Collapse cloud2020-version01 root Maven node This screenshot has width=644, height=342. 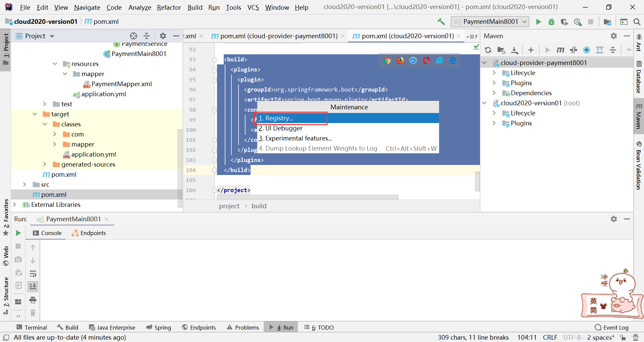(484, 103)
